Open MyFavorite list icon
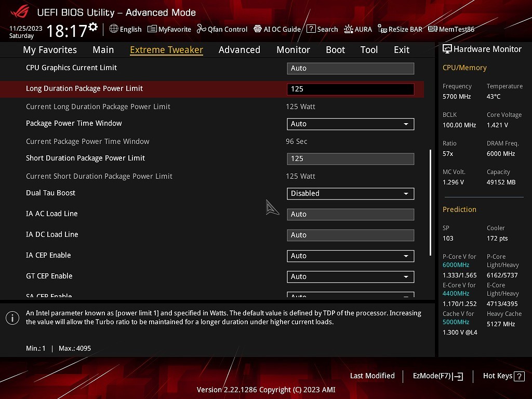This screenshot has height=399, width=532. coord(152,29)
